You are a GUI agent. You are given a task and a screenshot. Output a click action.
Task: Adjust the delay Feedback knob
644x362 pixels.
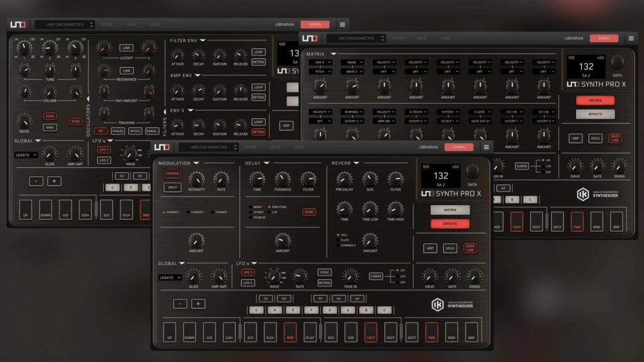tap(282, 180)
